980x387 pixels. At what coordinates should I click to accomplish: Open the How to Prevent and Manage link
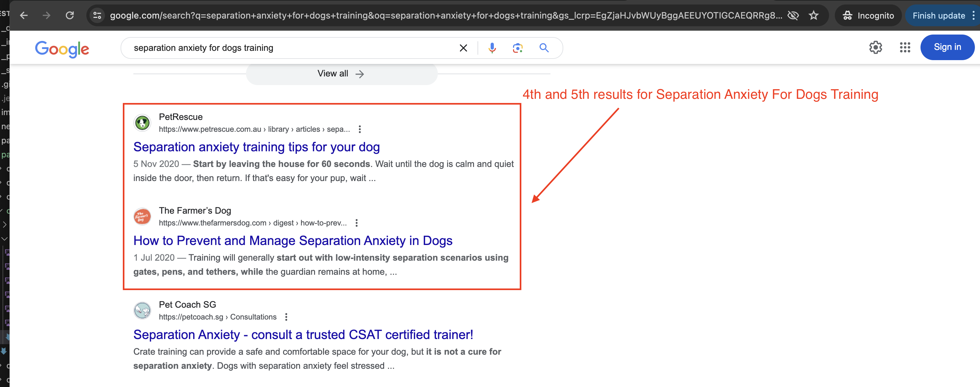293,240
